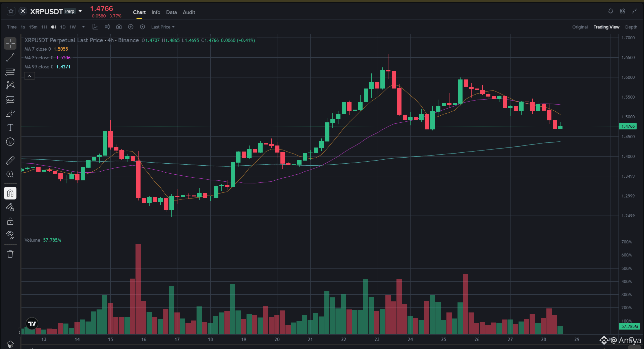Select the trend line drawing tool

coord(10,57)
